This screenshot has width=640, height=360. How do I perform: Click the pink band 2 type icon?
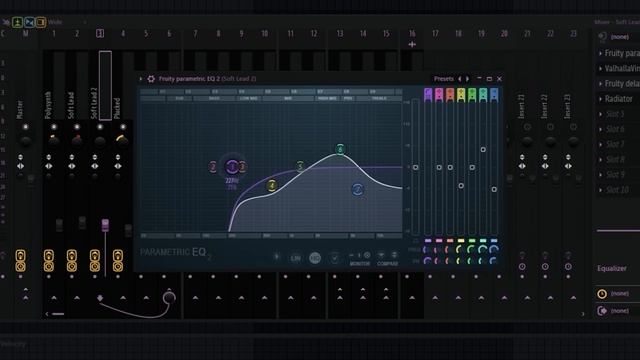(439, 94)
